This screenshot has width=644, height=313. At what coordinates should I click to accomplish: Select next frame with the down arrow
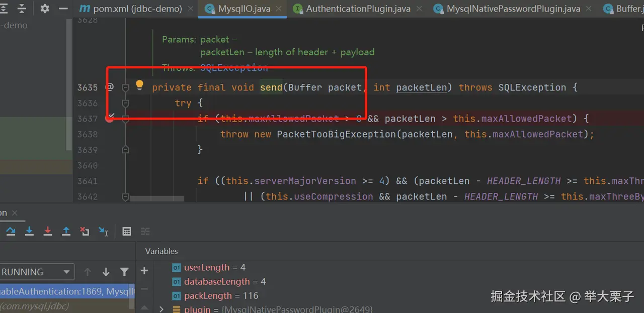click(x=106, y=272)
